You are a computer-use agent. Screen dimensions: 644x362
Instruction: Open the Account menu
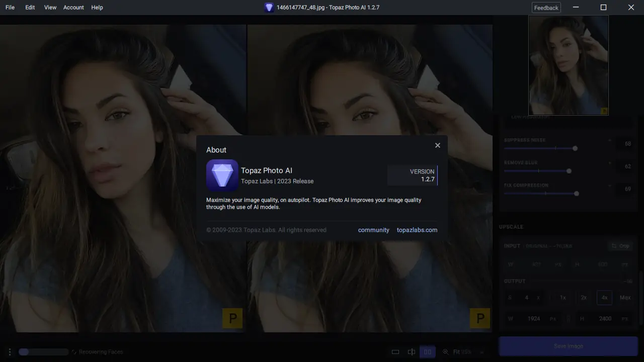tap(73, 8)
